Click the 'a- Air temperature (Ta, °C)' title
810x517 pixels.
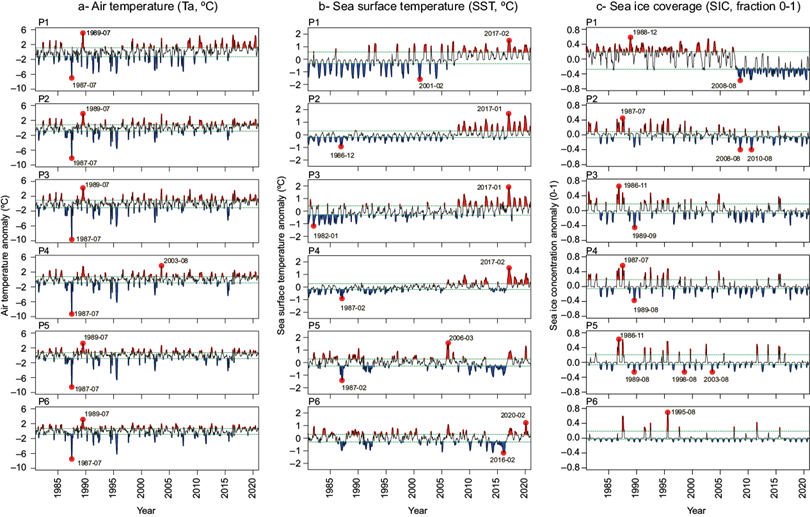(x=139, y=8)
